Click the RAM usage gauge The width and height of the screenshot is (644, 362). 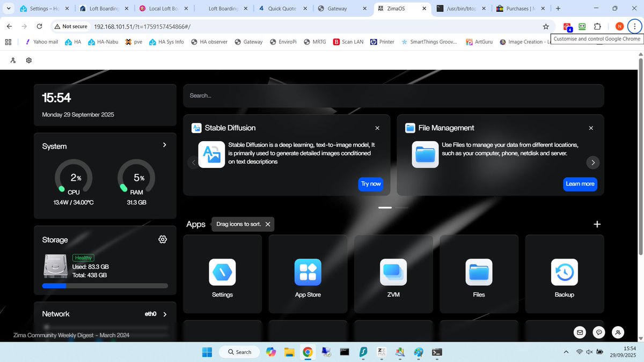pos(136,178)
